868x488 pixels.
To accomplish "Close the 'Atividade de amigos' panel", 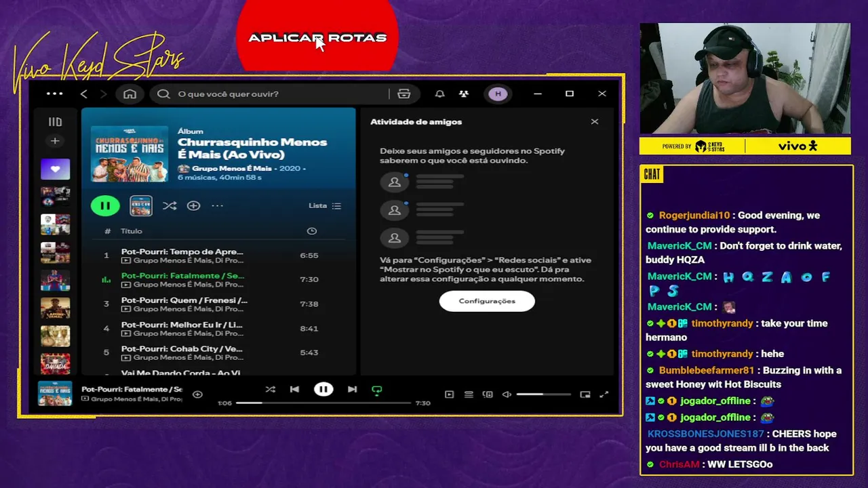I will (595, 121).
